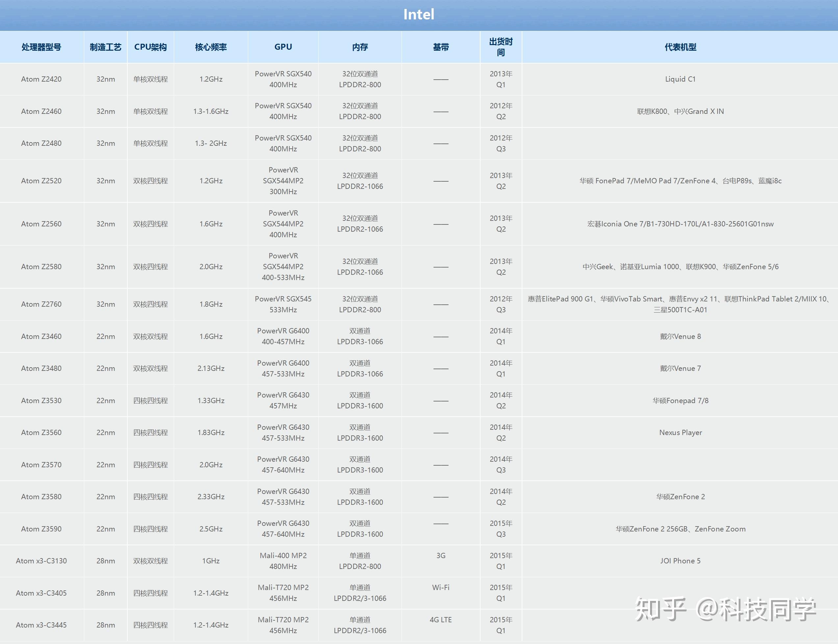Viewport: 838px width, 644px height.
Task: Click the 2.33GHz frequency cell
Action: (211, 497)
